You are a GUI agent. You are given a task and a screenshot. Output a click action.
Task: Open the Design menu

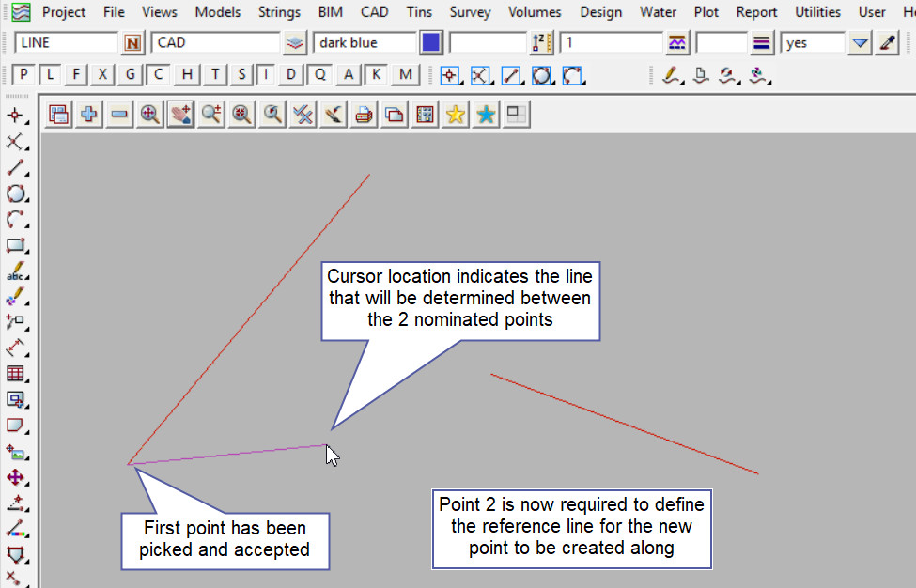(x=600, y=12)
